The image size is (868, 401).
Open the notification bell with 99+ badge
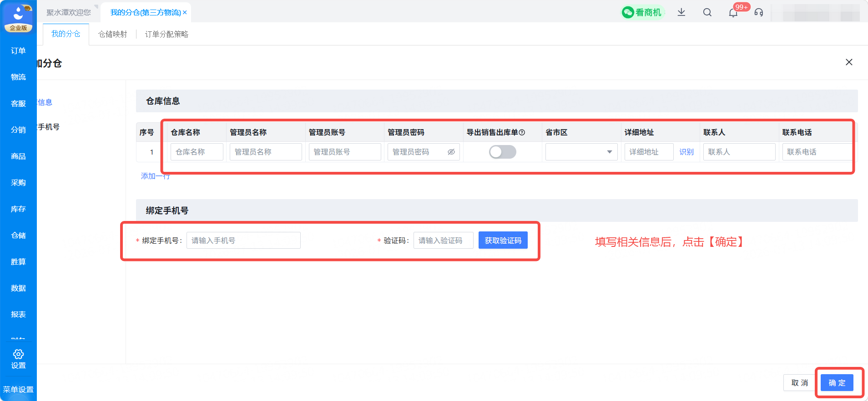click(x=733, y=12)
